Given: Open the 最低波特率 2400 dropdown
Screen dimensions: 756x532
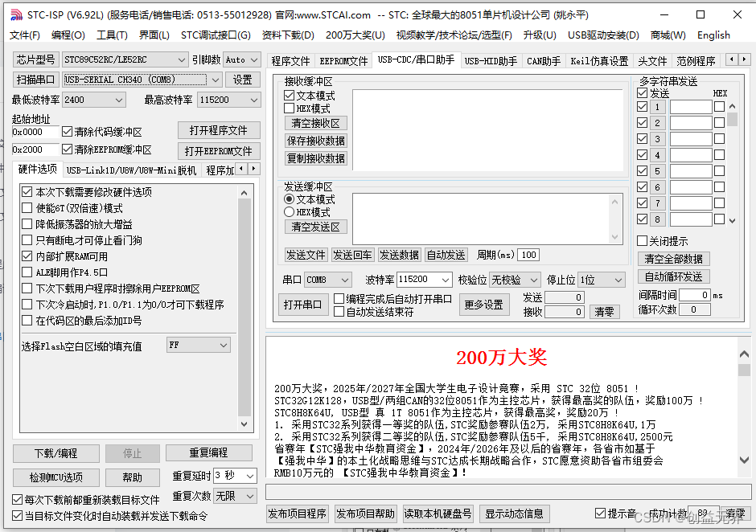Looking at the screenshot, I should 118,100.
